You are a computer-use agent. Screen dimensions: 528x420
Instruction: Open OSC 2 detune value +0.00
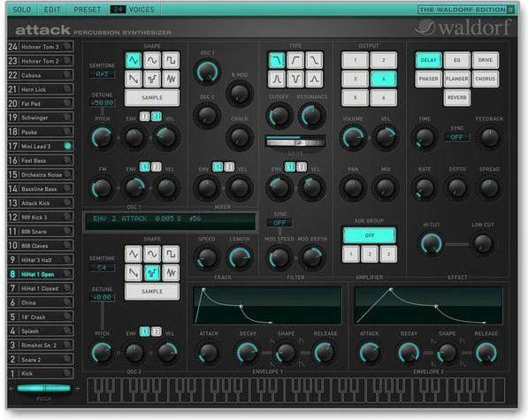pos(102,297)
